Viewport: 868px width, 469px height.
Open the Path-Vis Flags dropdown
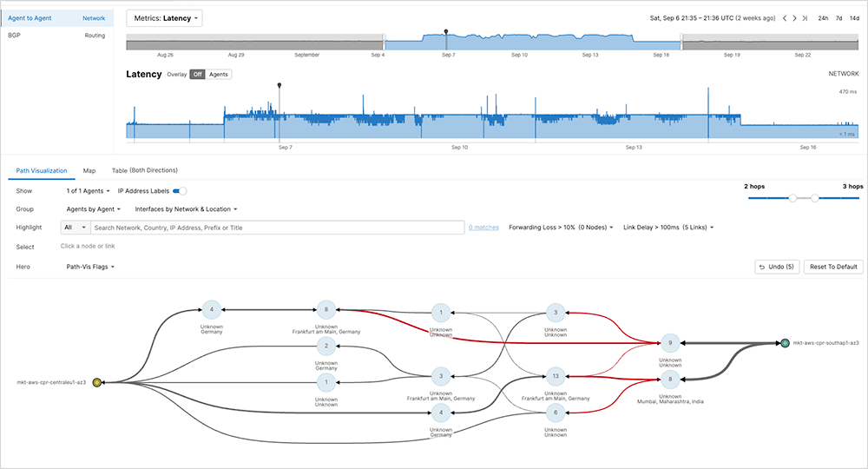click(90, 267)
